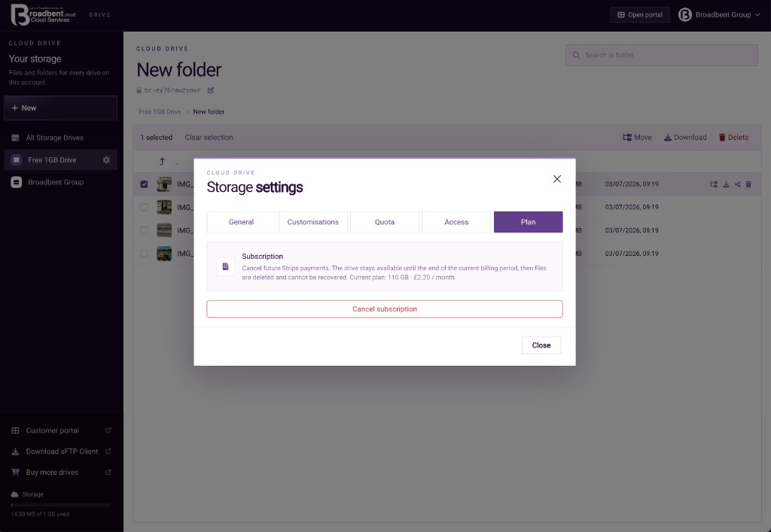Click the Storage cloud icon
This screenshot has height=532, width=771.
tap(15, 494)
